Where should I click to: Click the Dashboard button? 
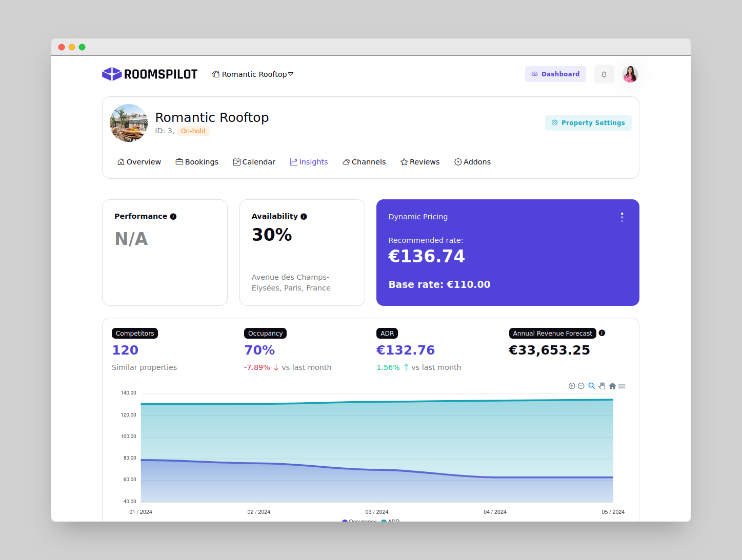tap(555, 74)
